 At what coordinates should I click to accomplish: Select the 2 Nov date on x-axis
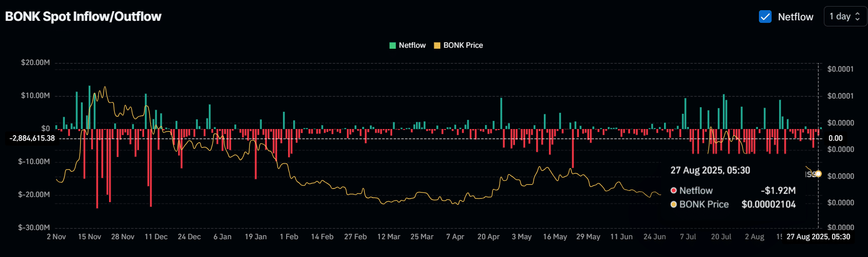coord(56,237)
